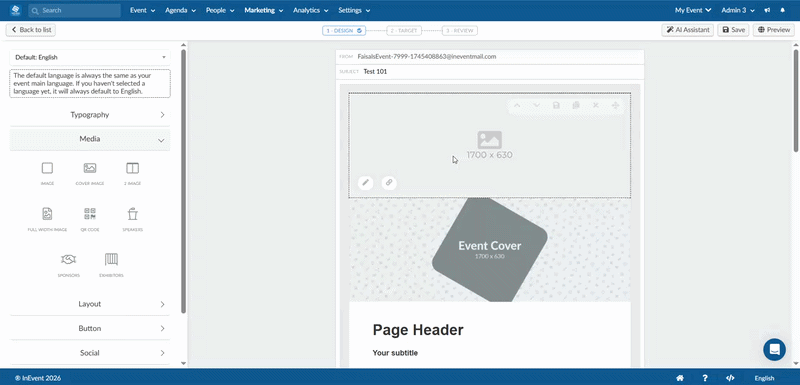Open the Analytics menu
Screen dimensions: 800x385
tap(310, 10)
